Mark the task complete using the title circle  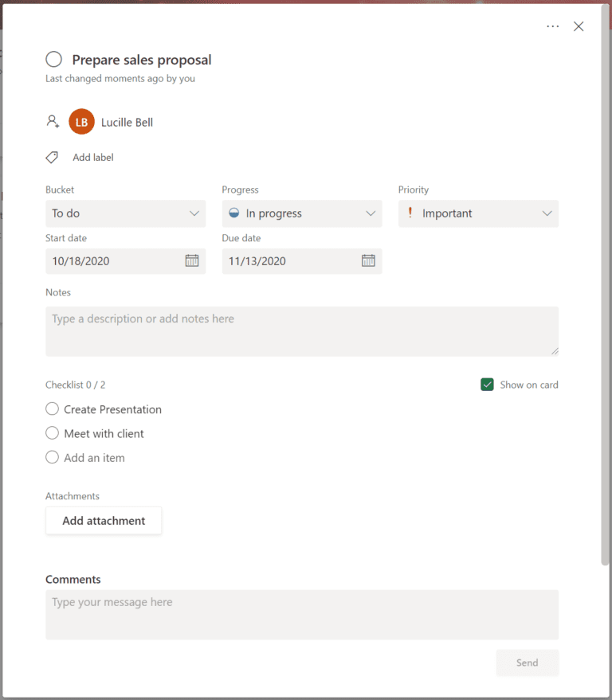click(53, 59)
